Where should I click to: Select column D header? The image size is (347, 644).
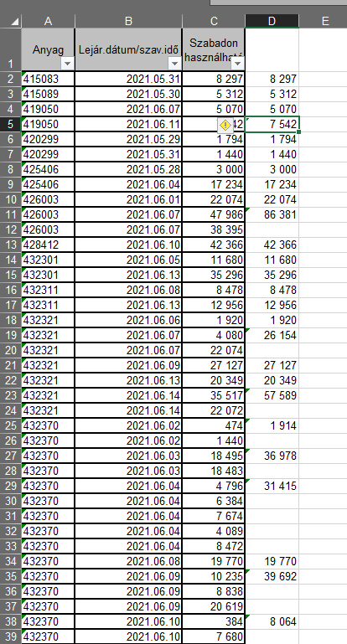point(272,21)
